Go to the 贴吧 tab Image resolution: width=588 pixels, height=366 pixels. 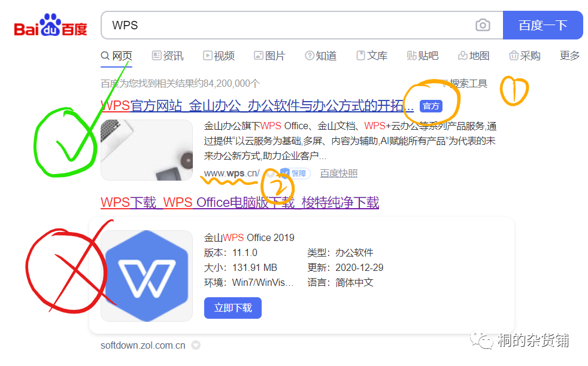[x=423, y=56]
